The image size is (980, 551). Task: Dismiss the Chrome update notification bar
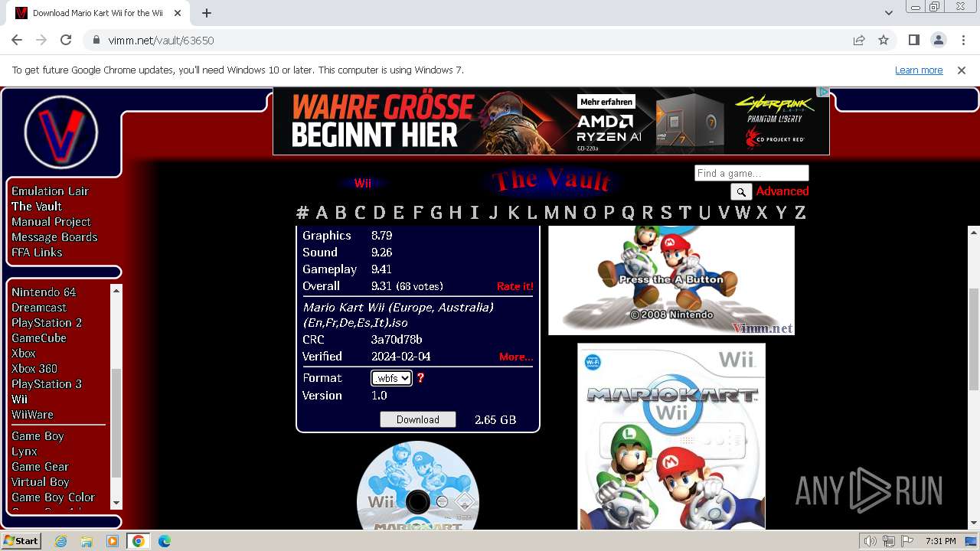(962, 70)
